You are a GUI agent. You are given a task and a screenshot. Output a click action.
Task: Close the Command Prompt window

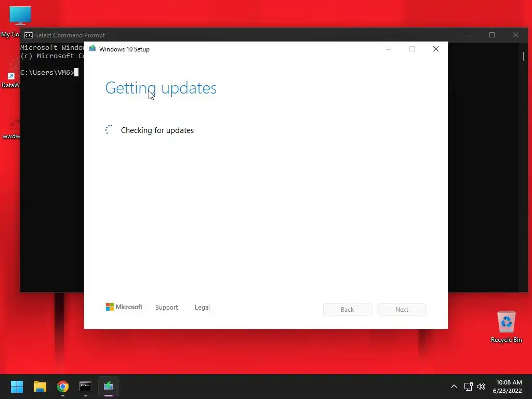516,35
